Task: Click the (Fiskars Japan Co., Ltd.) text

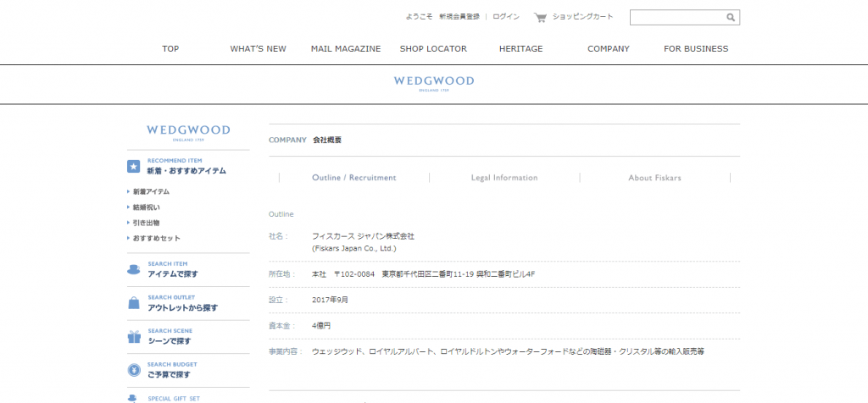Action: (x=354, y=249)
